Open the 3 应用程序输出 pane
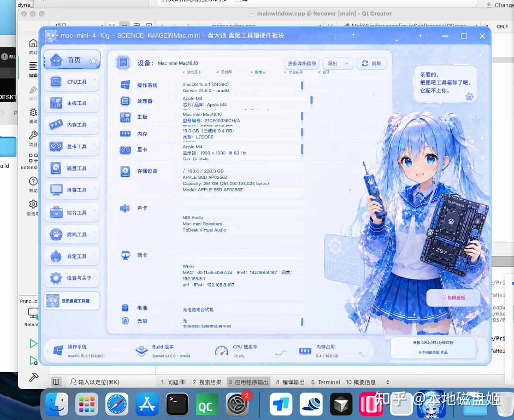The height and width of the screenshot is (420, 514). pos(249,382)
